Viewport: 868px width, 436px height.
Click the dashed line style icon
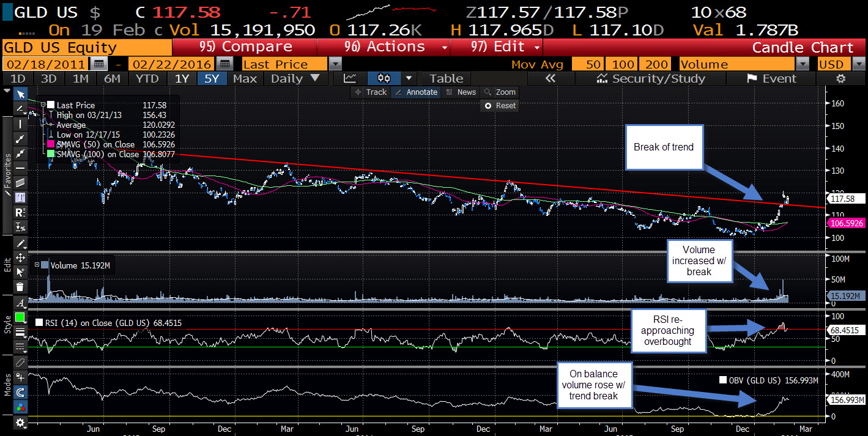[20, 347]
